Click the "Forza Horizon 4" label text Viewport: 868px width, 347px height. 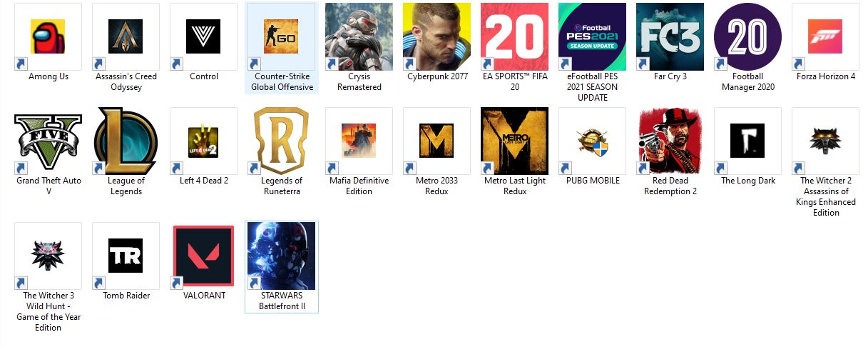click(x=826, y=76)
